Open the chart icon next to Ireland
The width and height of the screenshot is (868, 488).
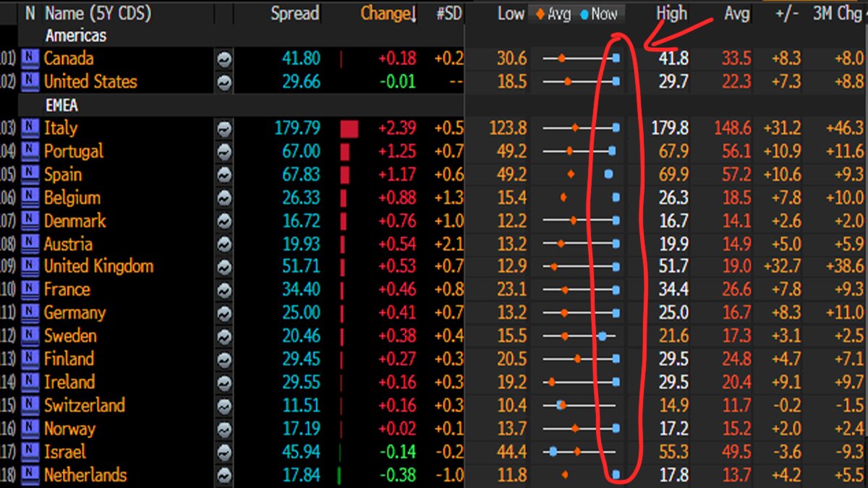tap(224, 383)
